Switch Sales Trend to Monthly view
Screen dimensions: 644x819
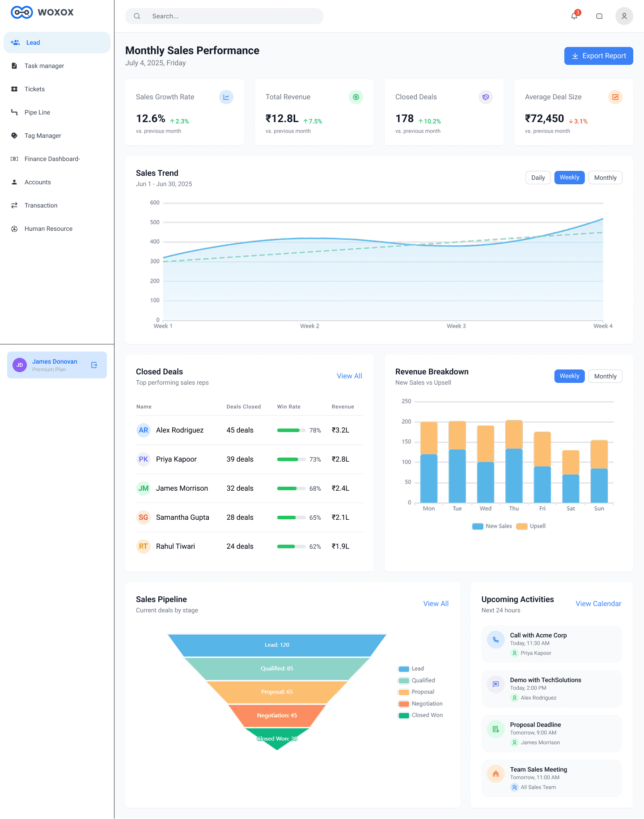coord(605,178)
